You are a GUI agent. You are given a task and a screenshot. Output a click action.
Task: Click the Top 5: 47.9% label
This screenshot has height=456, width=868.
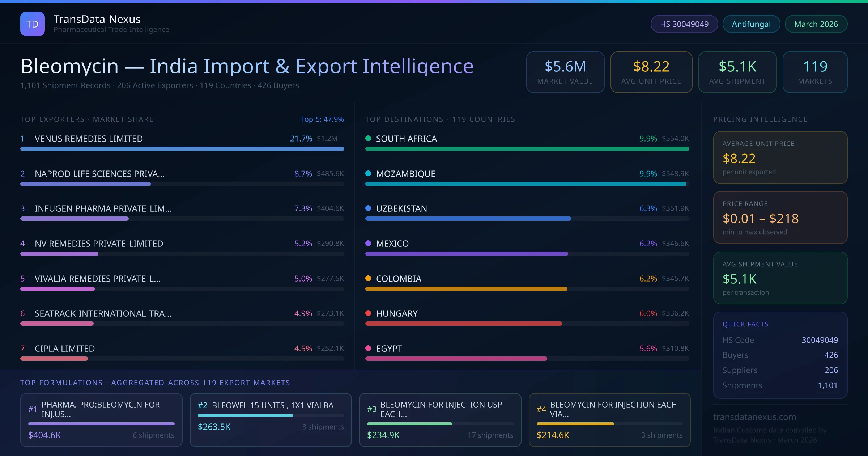tap(322, 119)
